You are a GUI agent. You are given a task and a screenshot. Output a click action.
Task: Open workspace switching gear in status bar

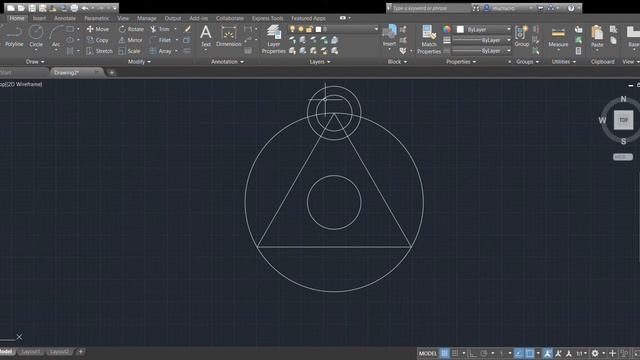coord(595,353)
